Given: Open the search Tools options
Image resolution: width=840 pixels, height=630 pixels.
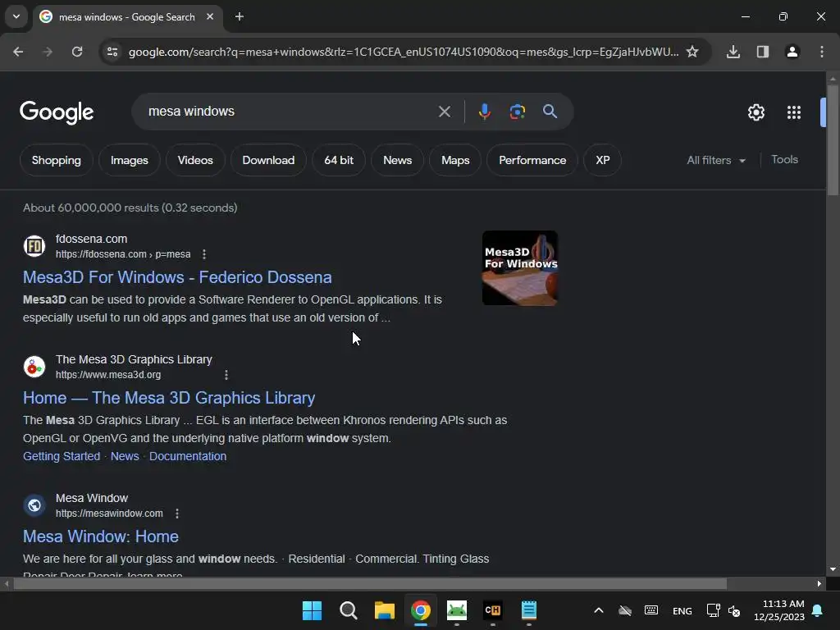Looking at the screenshot, I should 784,160.
